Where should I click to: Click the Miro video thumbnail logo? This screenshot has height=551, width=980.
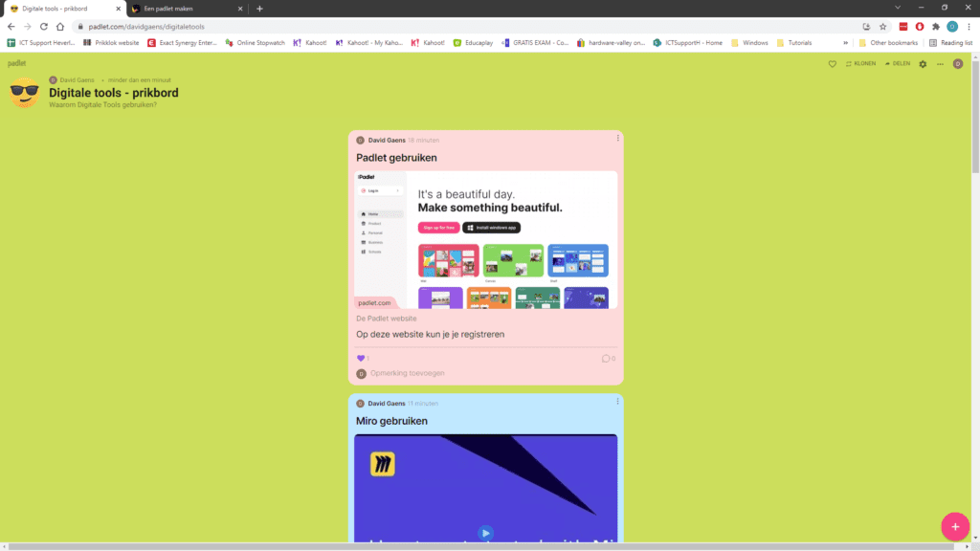383,464
